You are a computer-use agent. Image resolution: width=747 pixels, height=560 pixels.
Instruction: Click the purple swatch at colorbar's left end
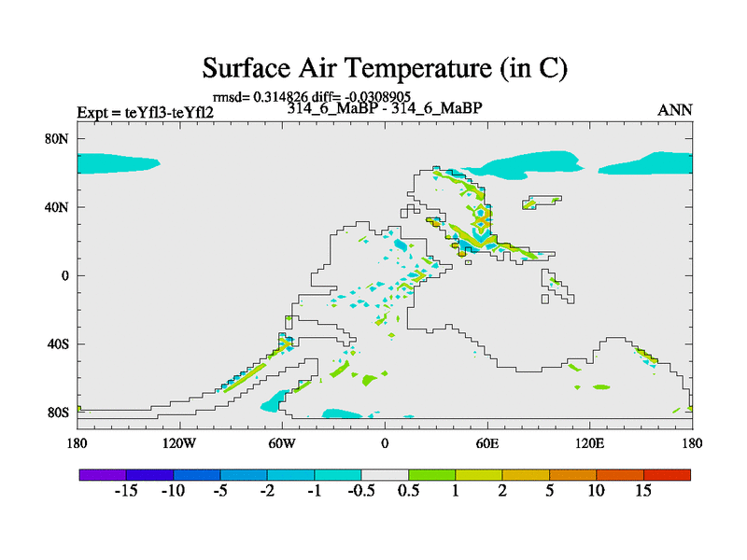point(102,474)
